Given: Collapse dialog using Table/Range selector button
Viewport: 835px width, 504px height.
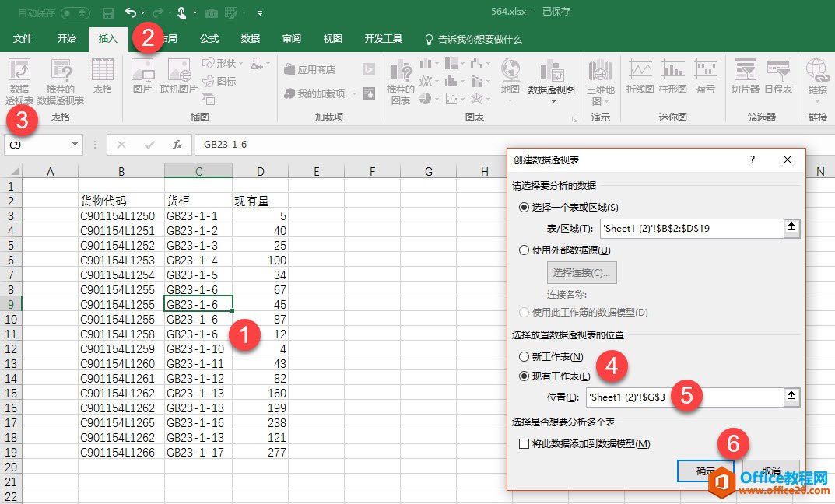Looking at the screenshot, I should tap(791, 228).
